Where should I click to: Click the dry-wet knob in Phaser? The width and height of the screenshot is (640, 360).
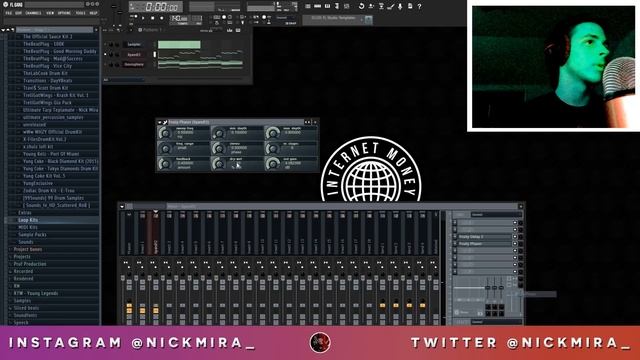219,163
